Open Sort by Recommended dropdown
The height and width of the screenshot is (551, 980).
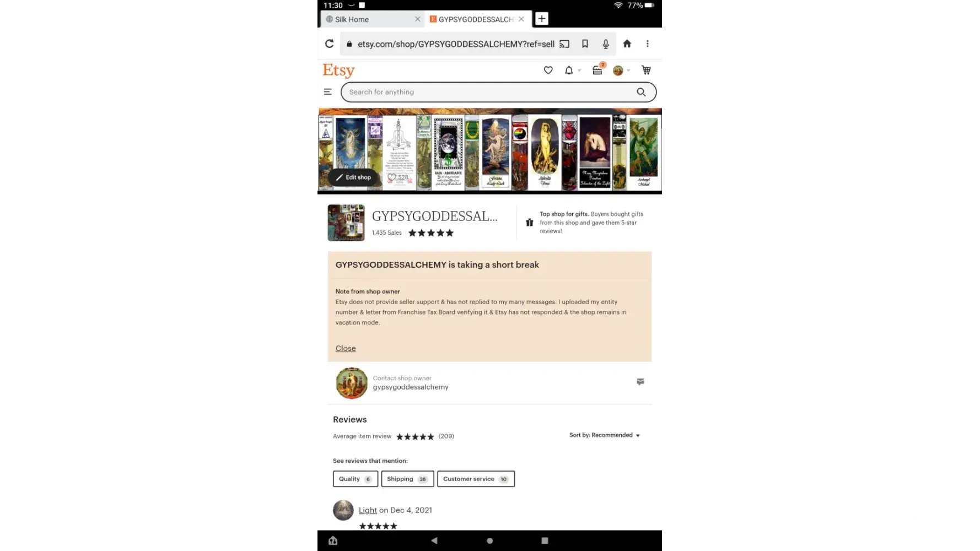click(605, 435)
